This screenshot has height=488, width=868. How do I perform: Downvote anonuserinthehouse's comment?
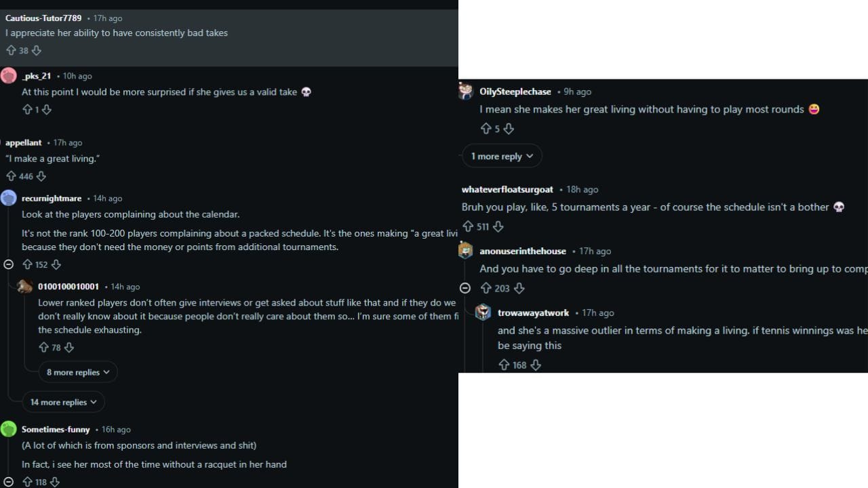[x=519, y=288]
